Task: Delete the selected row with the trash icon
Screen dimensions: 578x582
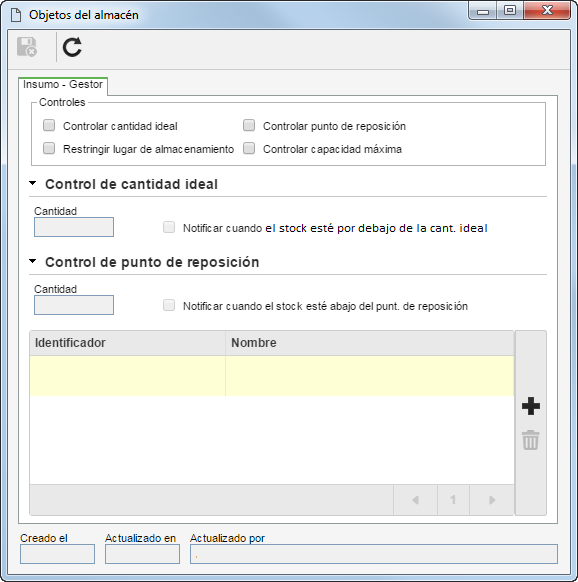Action: pos(530,440)
